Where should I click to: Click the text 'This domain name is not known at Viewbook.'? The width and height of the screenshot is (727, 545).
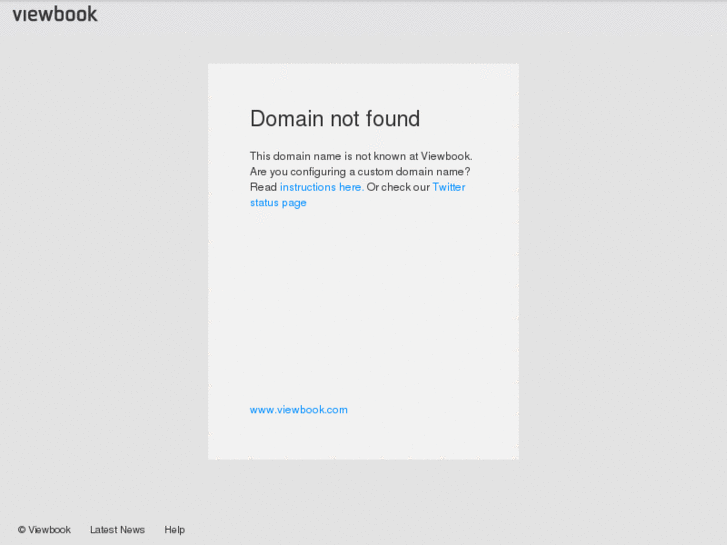click(361, 156)
